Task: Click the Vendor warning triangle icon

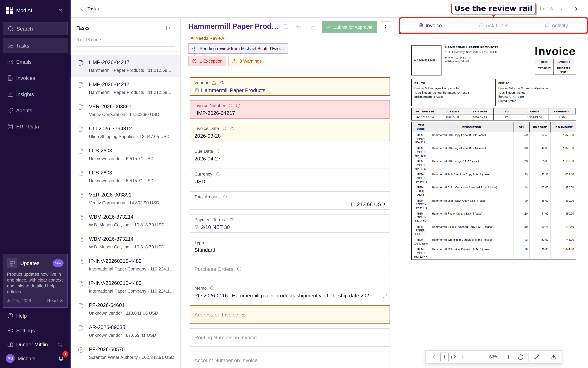Action: pyautogui.click(x=214, y=83)
